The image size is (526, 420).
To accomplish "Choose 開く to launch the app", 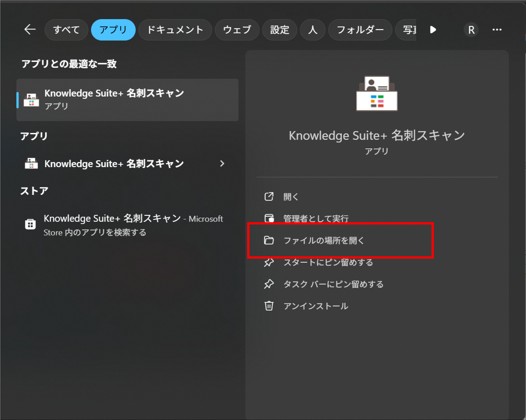I will click(x=291, y=197).
